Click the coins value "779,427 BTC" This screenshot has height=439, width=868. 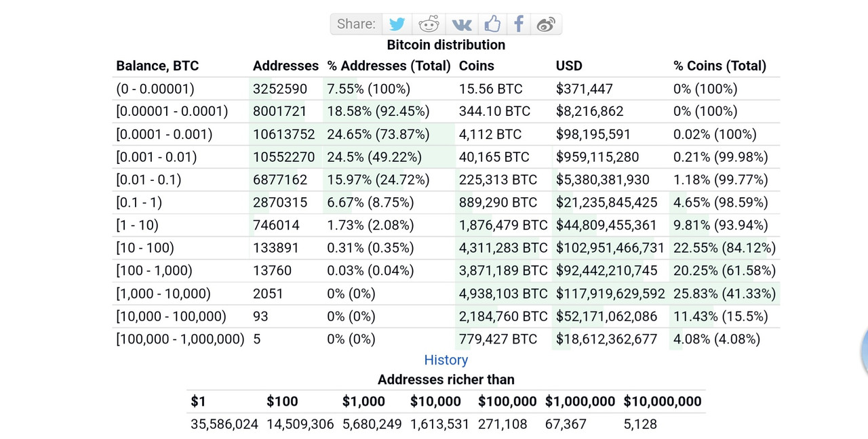pos(498,339)
